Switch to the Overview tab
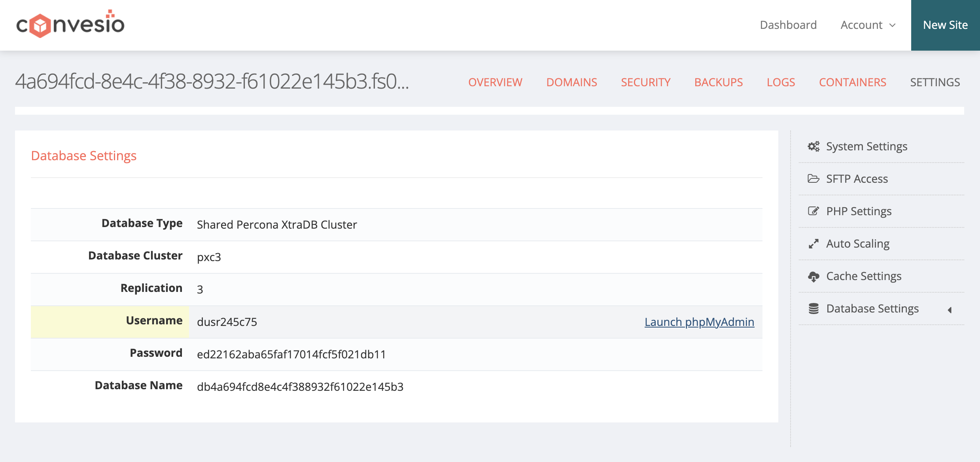This screenshot has height=462, width=980. [x=495, y=82]
